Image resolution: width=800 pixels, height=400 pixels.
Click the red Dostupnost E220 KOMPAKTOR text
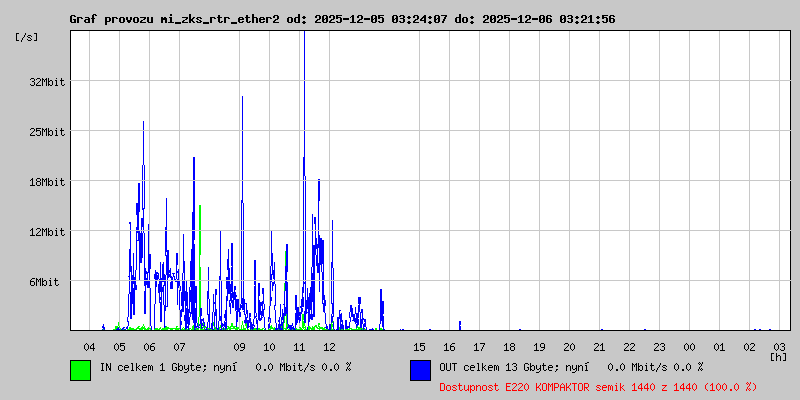click(x=597, y=386)
